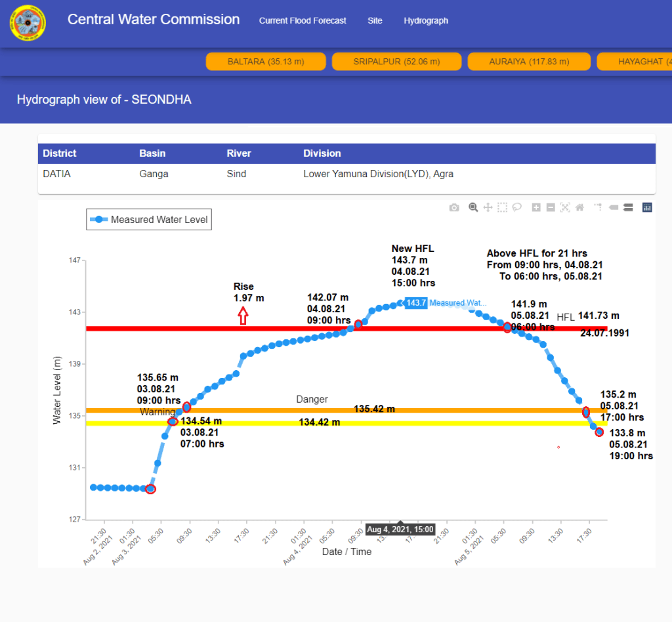The image size is (672, 622).
Task: Click the Zoom out minus icon
Action: (x=551, y=207)
